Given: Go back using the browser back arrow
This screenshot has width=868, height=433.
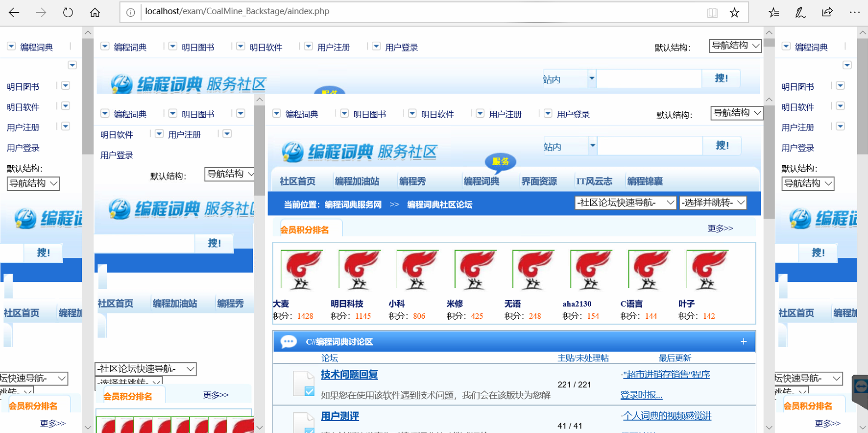Looking at the screenshot, I should 14,12.
